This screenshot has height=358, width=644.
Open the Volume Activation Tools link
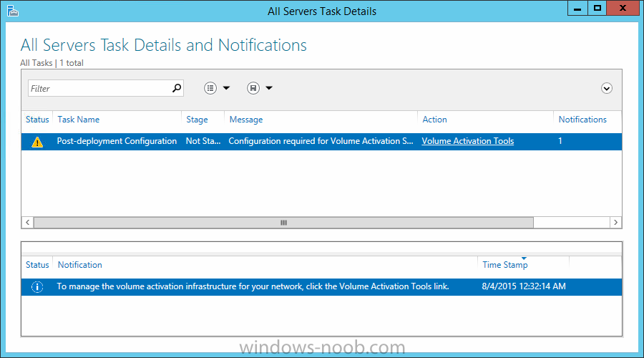tap(468, 141)
